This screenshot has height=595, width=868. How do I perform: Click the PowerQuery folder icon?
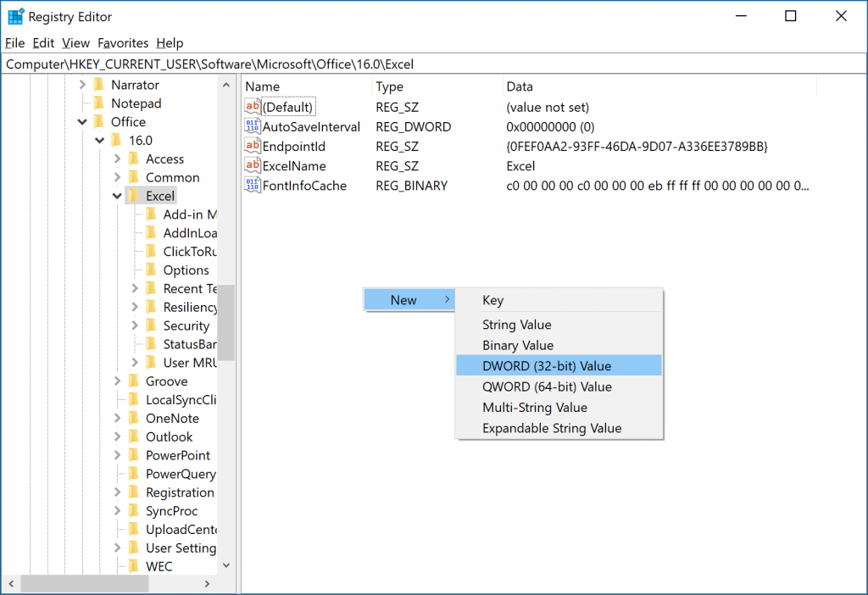[x=133, y=474]
